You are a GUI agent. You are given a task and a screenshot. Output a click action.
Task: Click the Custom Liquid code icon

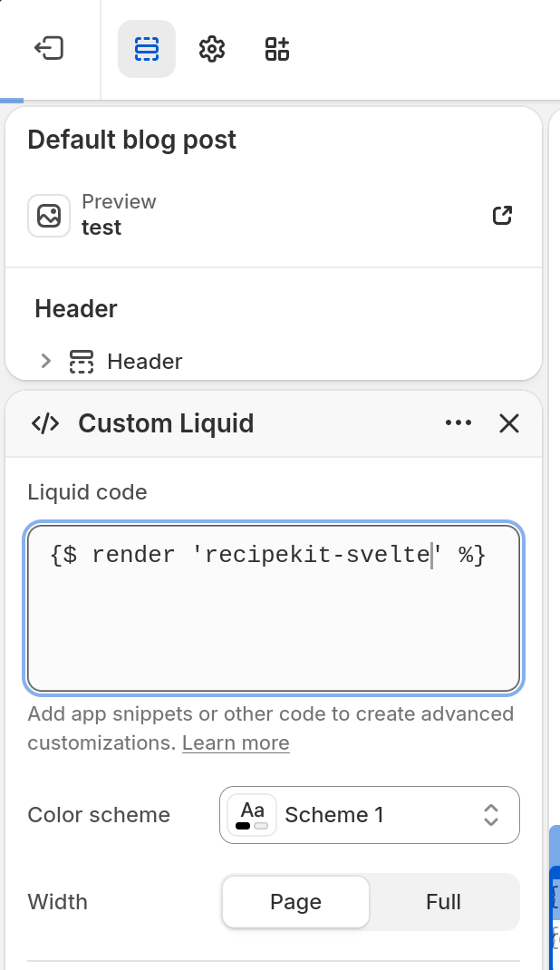coord(45,423)
